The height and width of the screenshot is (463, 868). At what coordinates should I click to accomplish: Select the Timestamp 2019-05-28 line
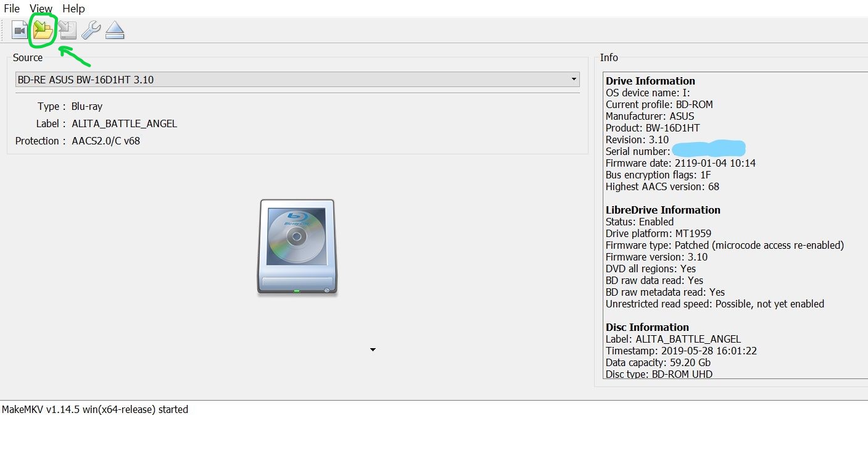coord(681,351)
